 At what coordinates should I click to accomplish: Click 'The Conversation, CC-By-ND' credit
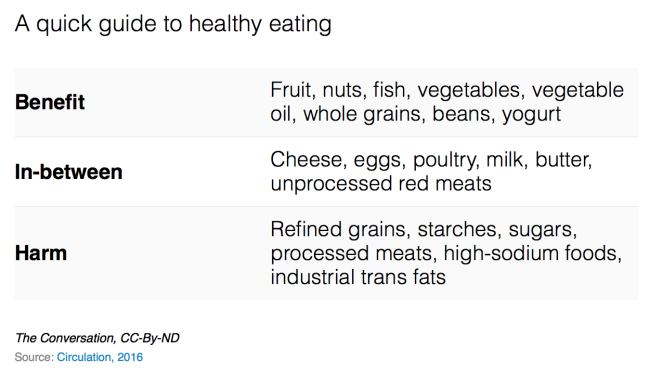coord(97,338)
